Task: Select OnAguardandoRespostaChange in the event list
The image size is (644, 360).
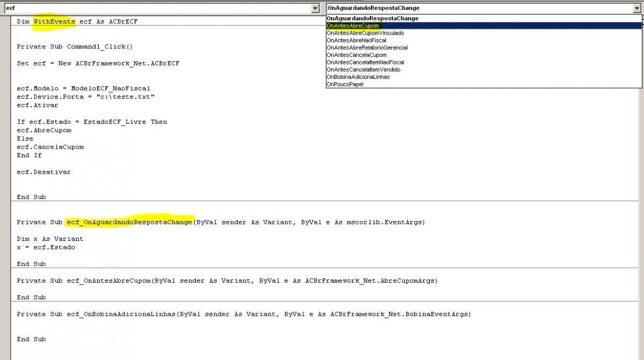Action: [484, 18]
